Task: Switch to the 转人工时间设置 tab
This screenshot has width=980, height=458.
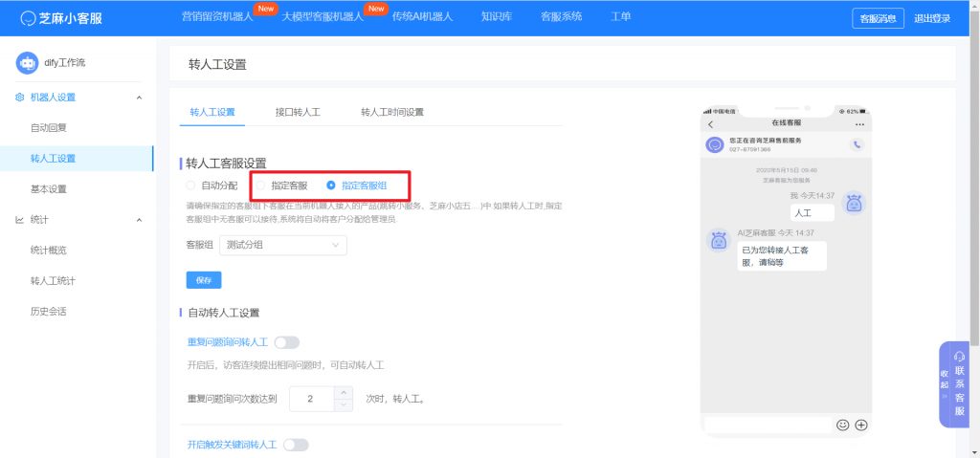Action: (x=391, y=113)
